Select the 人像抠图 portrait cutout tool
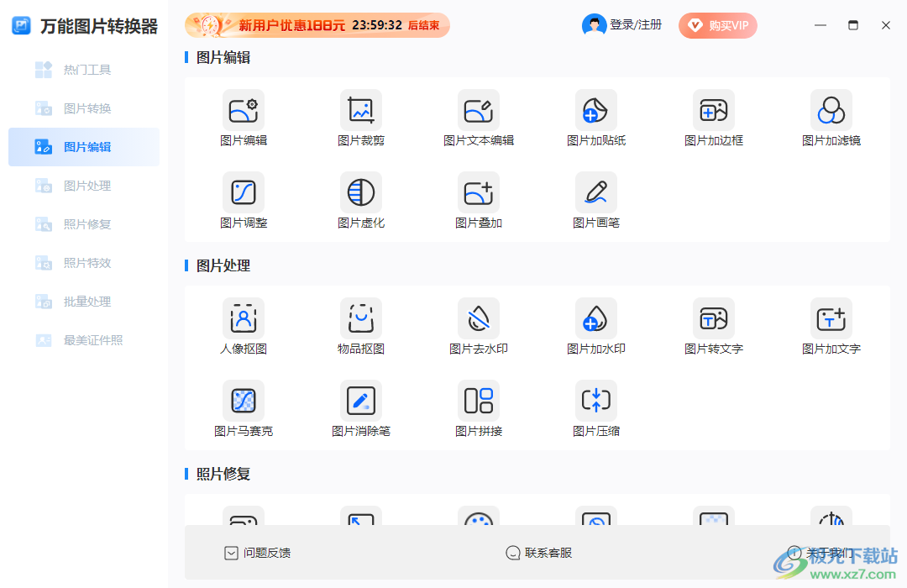 pos(243,326)
